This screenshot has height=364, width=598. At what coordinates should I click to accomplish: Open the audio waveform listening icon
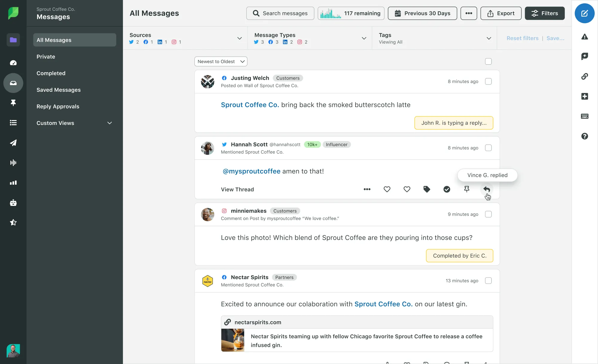pyautogui.click(x=13, y=163)
